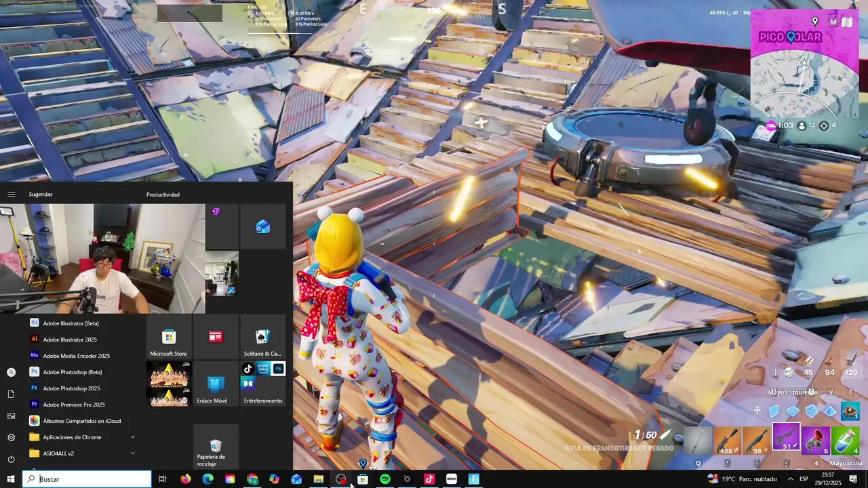Viewport: 868px width, 488px height.
Task: Launch Firefox from the taskbar
Action: point(186,479)
